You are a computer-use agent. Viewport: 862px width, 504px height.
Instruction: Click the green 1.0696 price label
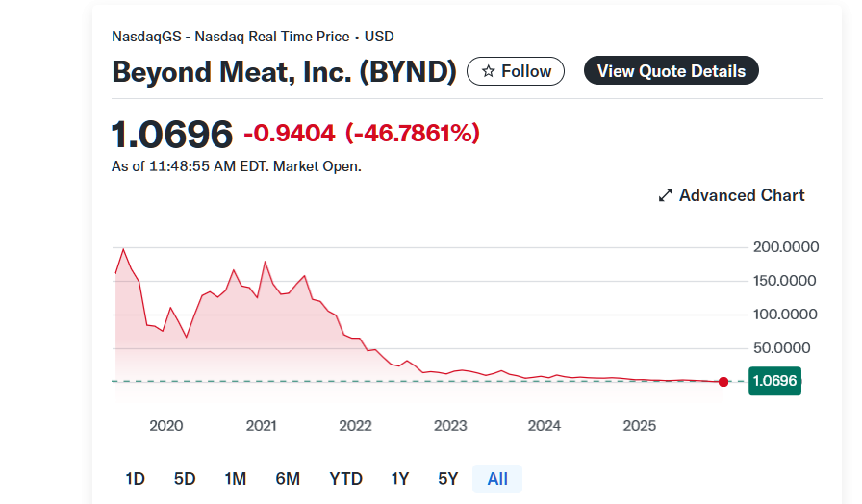[774, 381]
